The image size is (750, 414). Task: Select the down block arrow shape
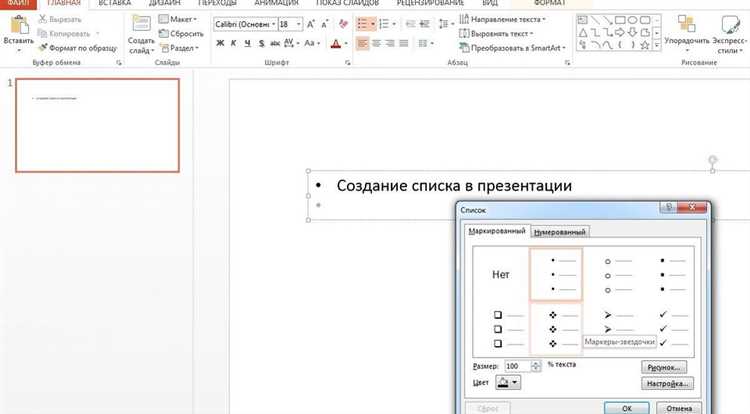(x=632, y=33)
